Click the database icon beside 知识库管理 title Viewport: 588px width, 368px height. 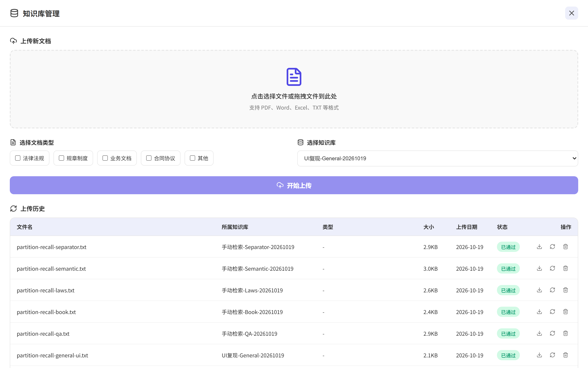[x=14, y=13]
